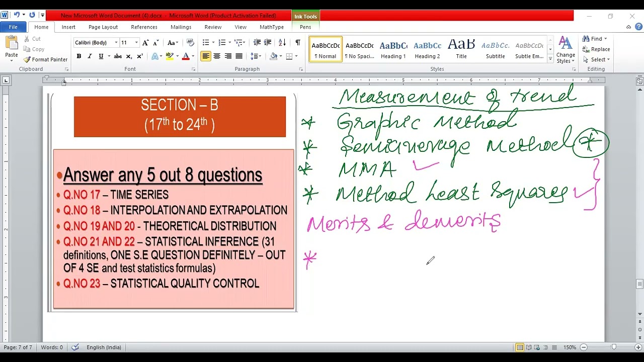Open the font name Calibri dropdown
The image size is (644, 362).
tap(116, 43)
